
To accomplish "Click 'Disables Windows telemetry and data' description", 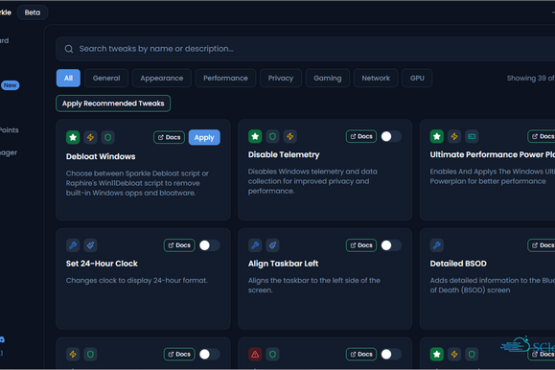I will click(x=313, y=181).
